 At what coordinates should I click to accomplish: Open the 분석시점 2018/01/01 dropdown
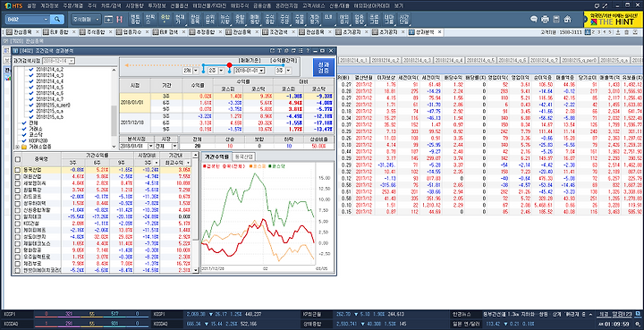click(x=150, y=146)
